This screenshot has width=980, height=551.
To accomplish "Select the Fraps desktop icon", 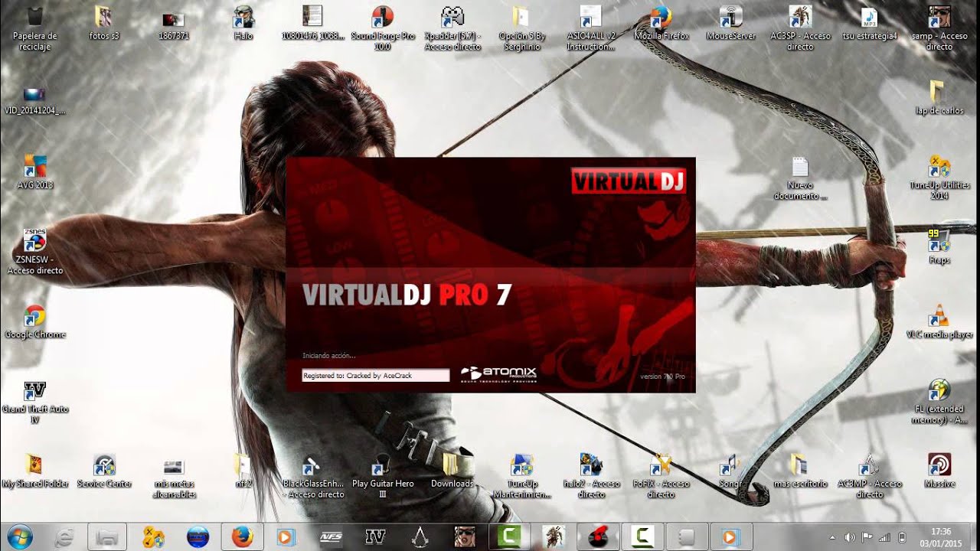I will pos(939,246).
